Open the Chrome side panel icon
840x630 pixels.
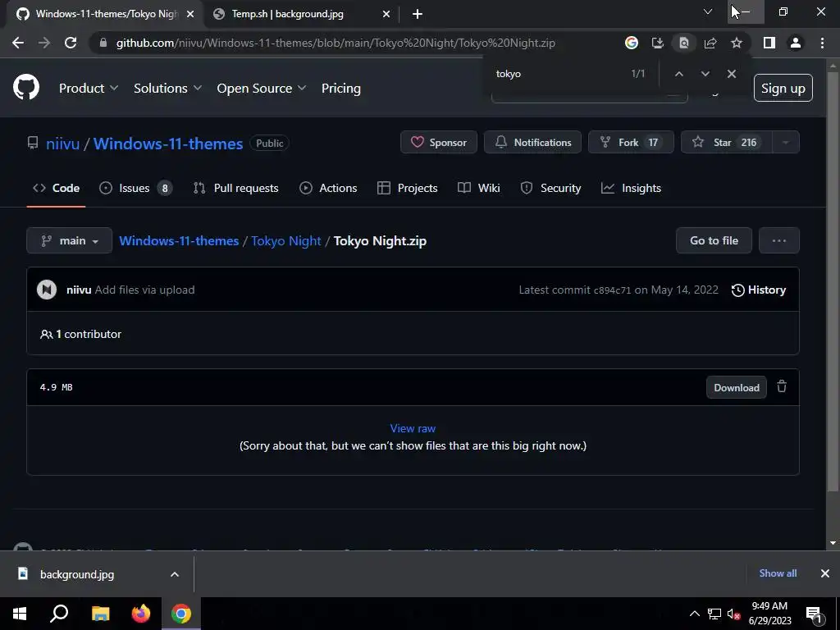point(769,43)
